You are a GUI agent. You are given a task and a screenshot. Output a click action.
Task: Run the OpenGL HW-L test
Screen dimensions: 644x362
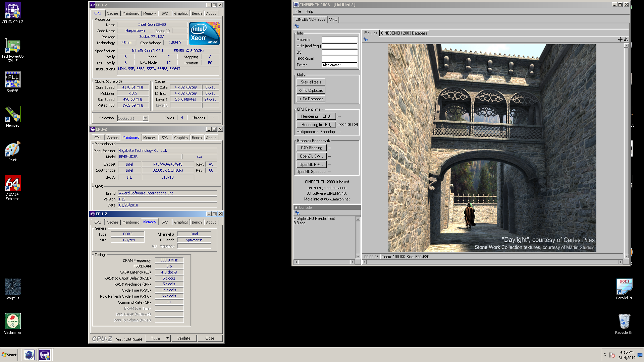pos(312,165)
